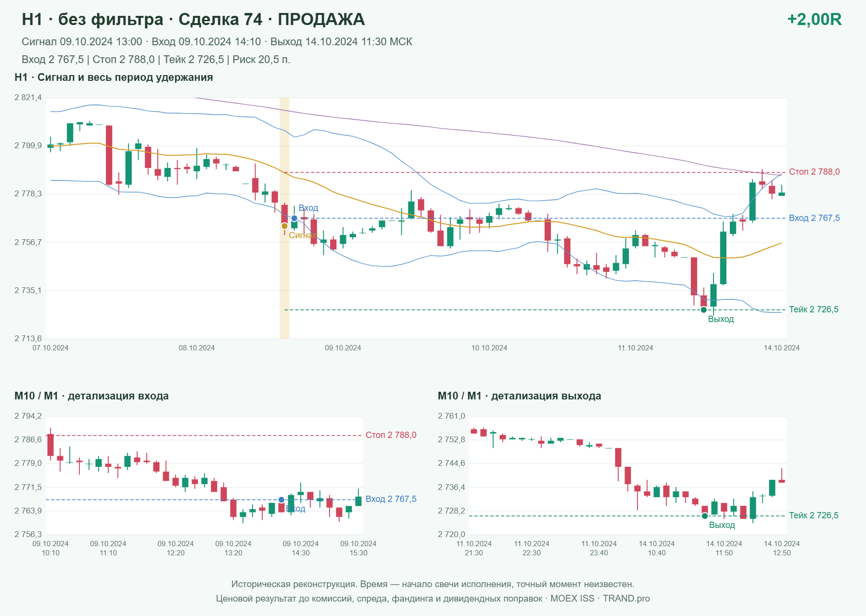Viewport: 866px width, 616px height.
Task: Click the Выход dot in exit detail chart
Action: pyautogui.click(x=704, y=516)
